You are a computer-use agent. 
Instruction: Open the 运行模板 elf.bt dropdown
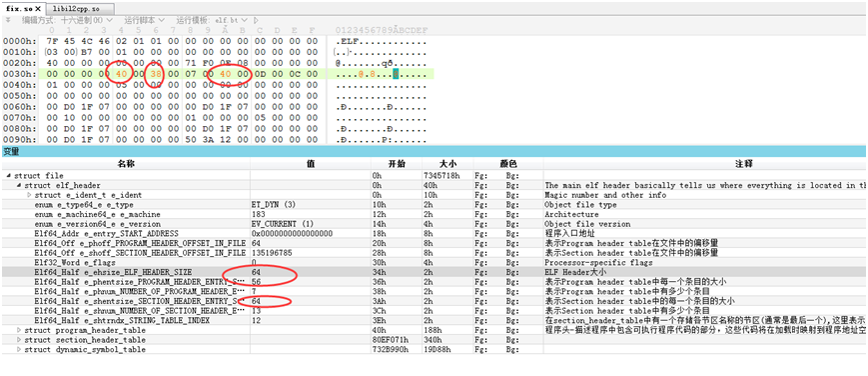(212, 20)
